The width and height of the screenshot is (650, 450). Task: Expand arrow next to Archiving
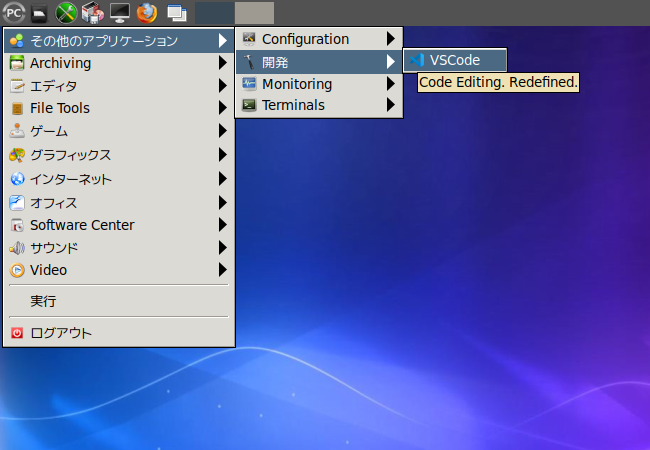223,63
